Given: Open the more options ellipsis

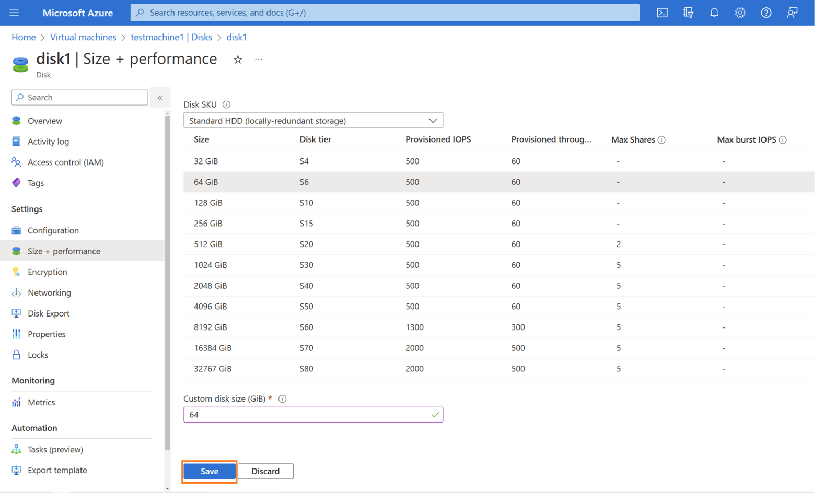Looking at the screenshot, I should (259, 60).
